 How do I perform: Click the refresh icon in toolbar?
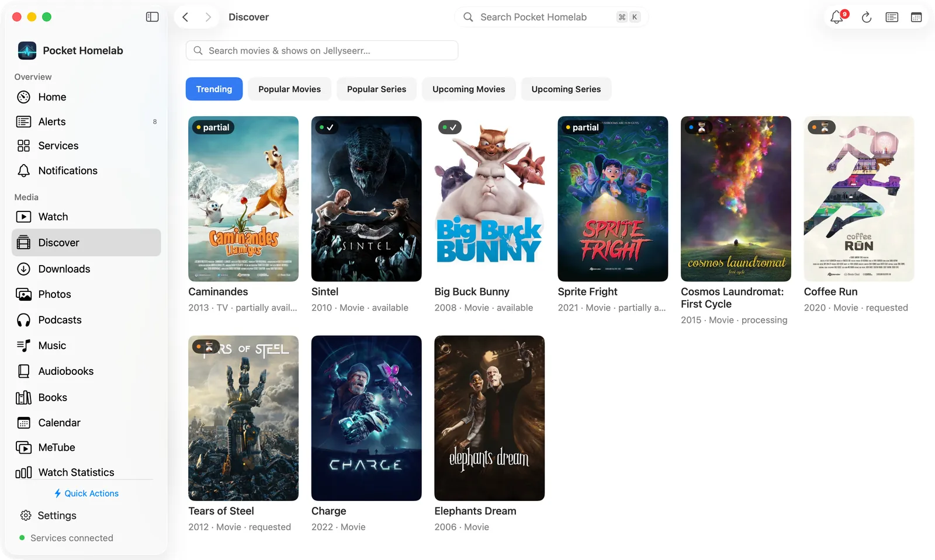(867, 18)
